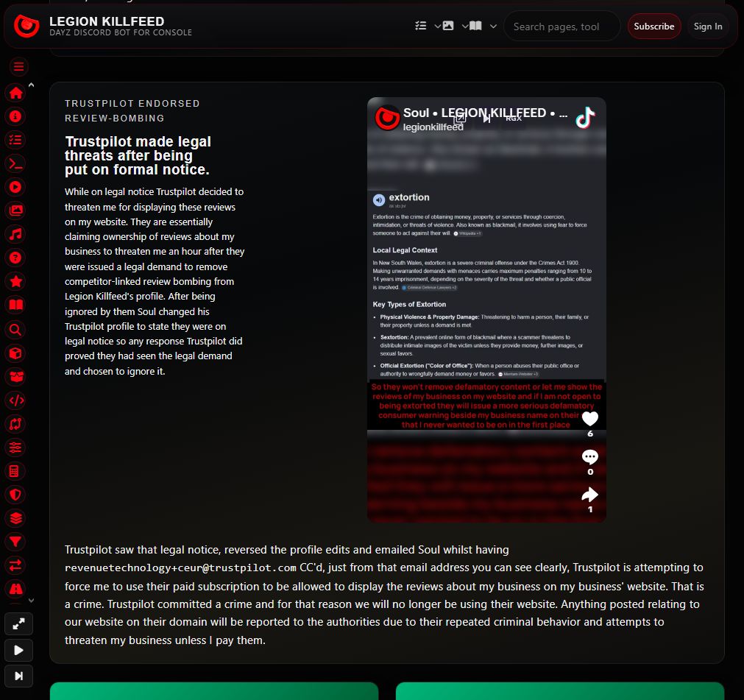The image size is (744, 700).
Task: Open the circled play video sidebar icon
Action: click(x=15, y=187)
